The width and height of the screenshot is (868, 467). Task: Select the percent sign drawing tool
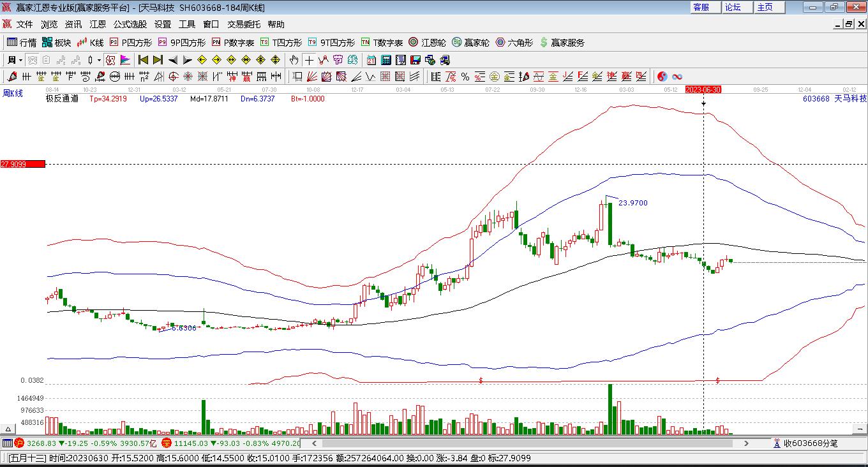pos(465,77)
